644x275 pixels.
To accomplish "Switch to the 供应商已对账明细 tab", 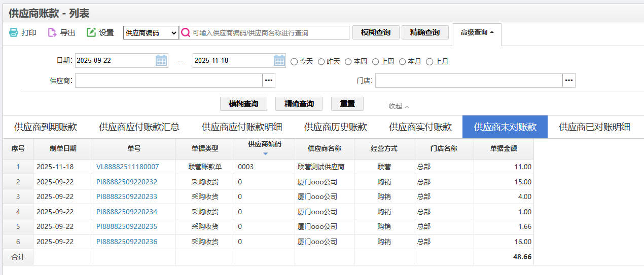I will [x=594, y=127].
